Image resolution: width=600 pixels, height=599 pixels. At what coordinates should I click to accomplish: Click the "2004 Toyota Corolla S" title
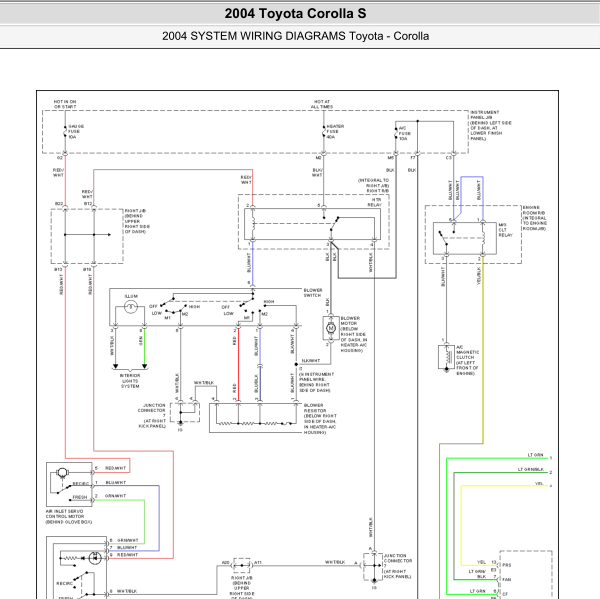295,13
